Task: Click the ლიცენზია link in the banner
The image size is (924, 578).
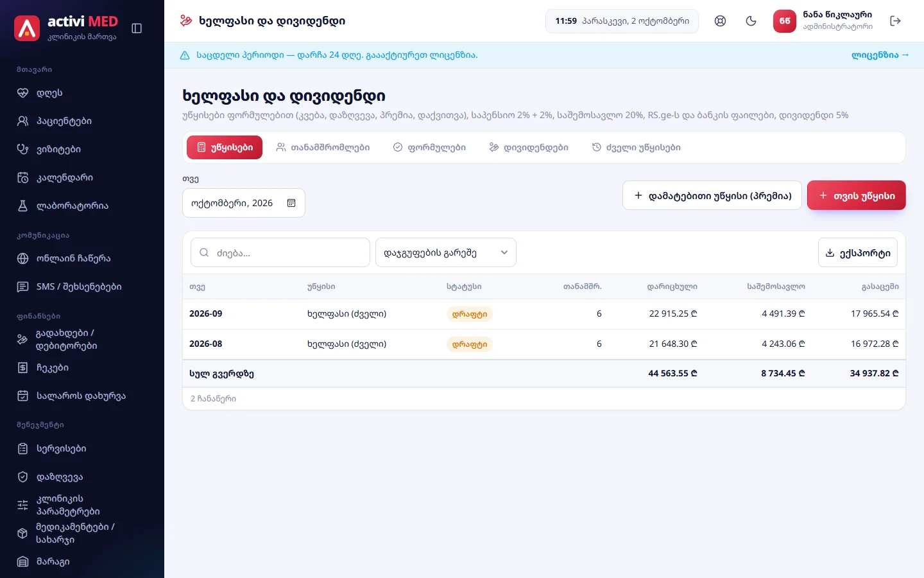Action: 880,55
